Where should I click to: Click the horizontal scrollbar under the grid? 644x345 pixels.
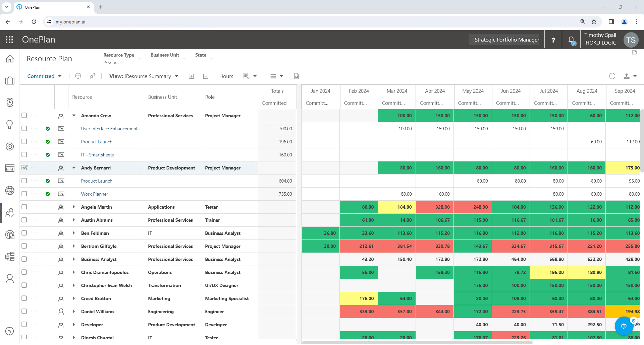417,342
